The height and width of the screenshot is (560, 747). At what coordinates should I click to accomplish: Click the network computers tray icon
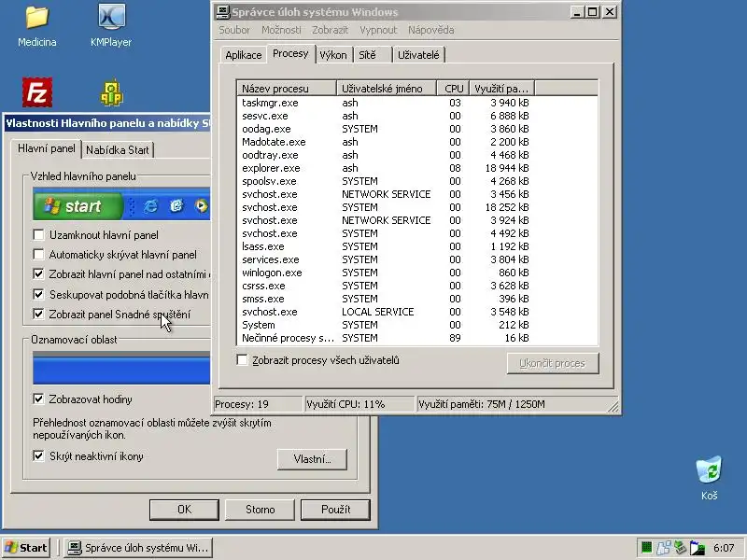coord(663,548)
